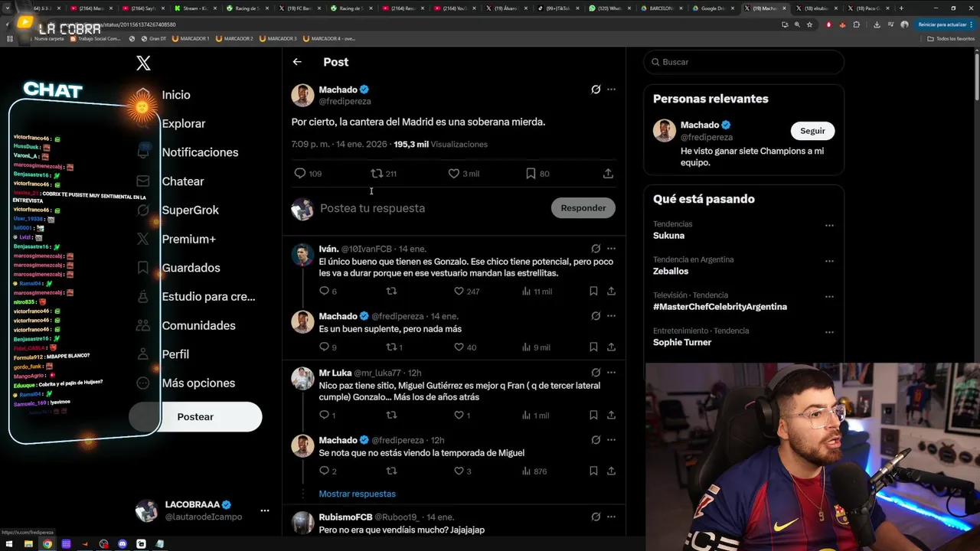Open Premium+ in the sidebar
The width and height of the screenshot is (980, 551).
point(188,239)
